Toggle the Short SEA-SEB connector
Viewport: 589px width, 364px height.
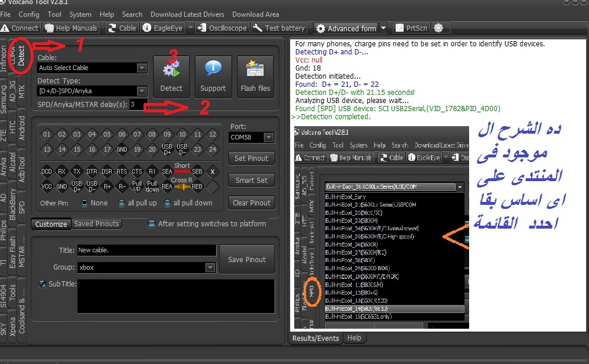tap(182, 171)
